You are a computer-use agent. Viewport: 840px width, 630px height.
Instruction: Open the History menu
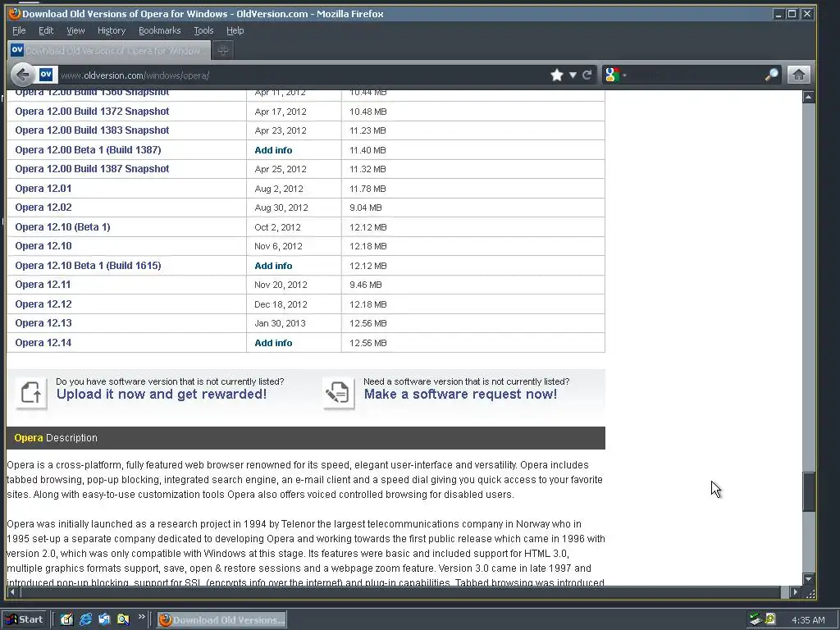tap(112, 30)
